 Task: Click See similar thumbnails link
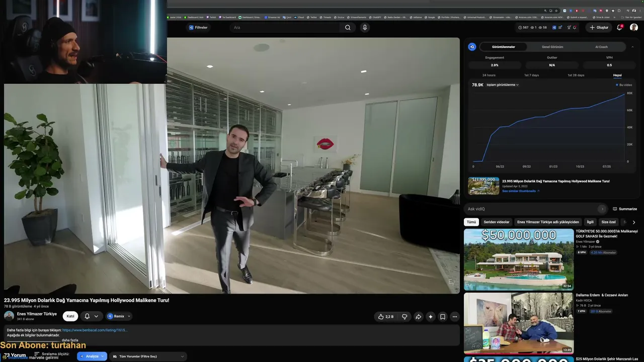[x=521, y=191]
